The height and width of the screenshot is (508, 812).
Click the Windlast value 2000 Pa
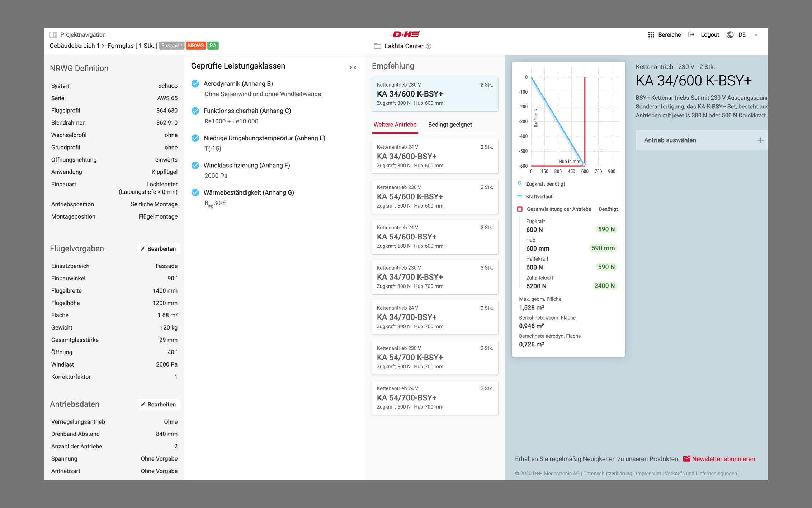(x=167, y=364)
